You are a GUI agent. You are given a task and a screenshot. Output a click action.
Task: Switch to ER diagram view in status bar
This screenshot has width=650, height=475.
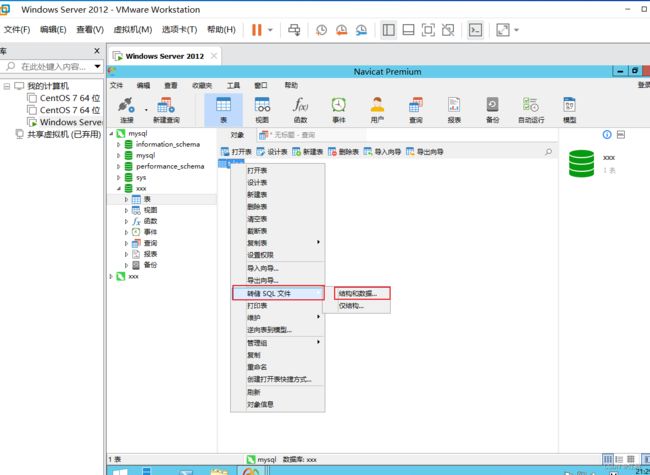tap(631, 459)
